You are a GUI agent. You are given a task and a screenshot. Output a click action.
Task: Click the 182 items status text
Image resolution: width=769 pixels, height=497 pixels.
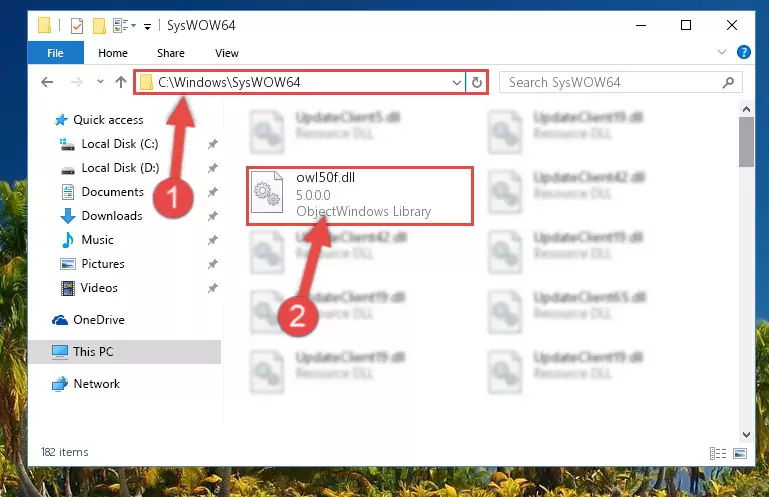[x=65, y=452]
